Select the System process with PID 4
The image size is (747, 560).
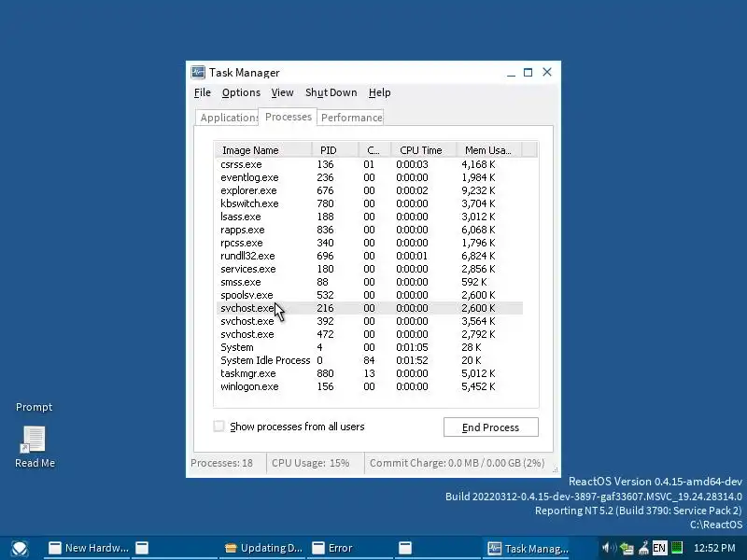(370, 347)
